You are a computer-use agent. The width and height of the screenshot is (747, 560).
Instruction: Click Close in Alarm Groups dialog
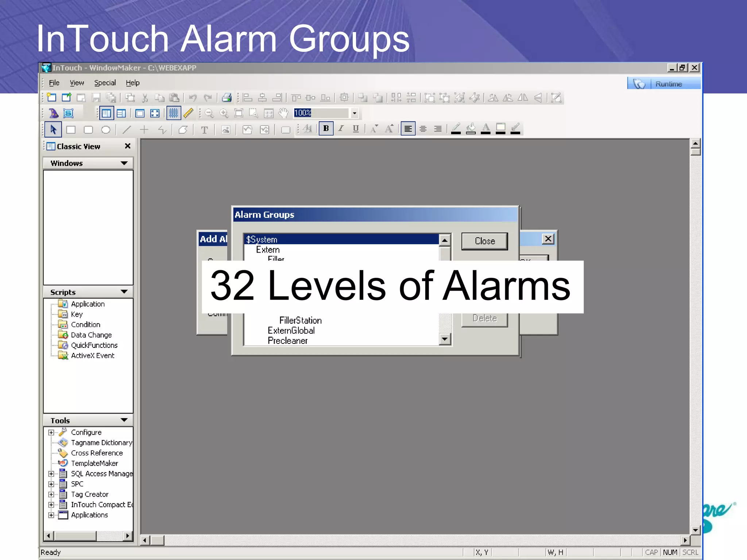pos(485,241)
